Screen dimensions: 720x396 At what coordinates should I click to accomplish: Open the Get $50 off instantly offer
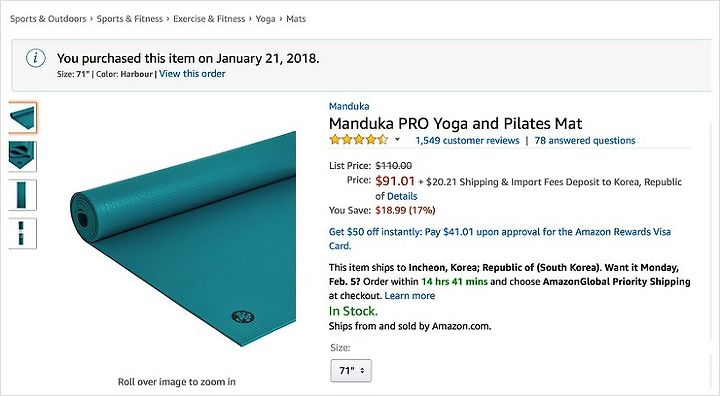[x=500, y=238]
